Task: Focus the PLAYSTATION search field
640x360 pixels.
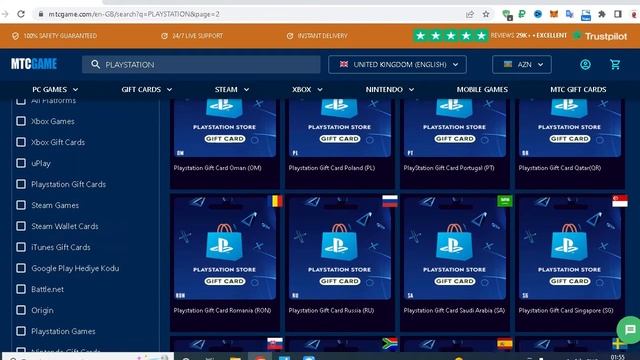Action: [201, 64]
